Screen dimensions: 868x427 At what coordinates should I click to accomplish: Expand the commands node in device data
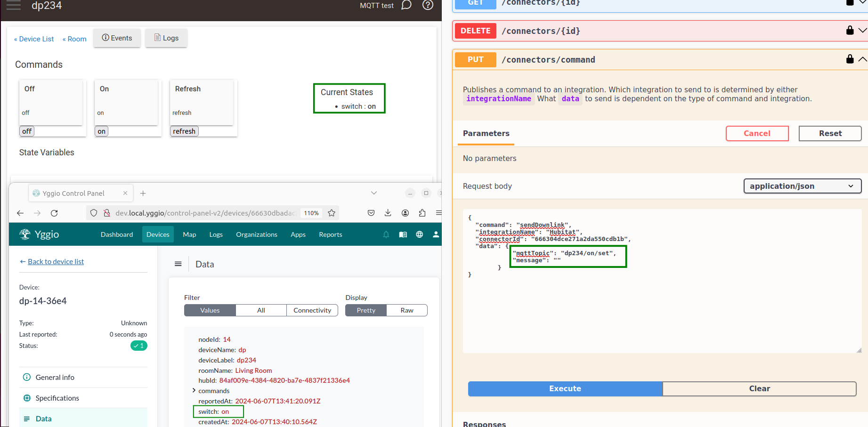click(x=194, y=390)
